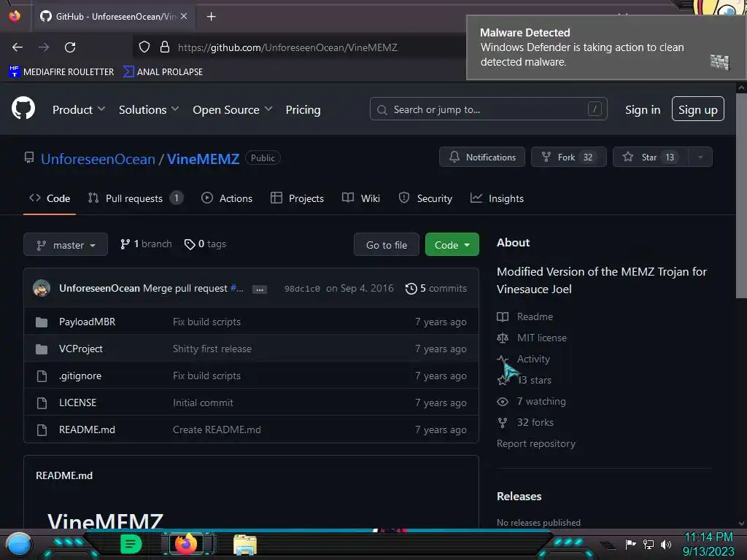Screen dimensions: 747x560
Task: Select the Code tab
Action: point(50,198)
